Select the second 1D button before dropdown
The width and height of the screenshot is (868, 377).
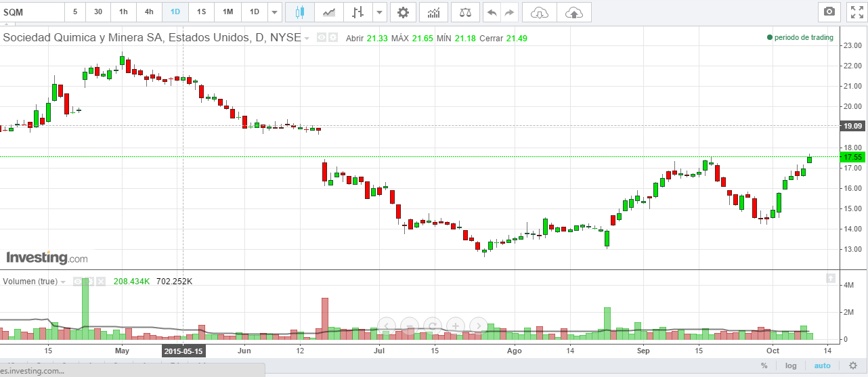pyautogui.click(x=254, y=12)
